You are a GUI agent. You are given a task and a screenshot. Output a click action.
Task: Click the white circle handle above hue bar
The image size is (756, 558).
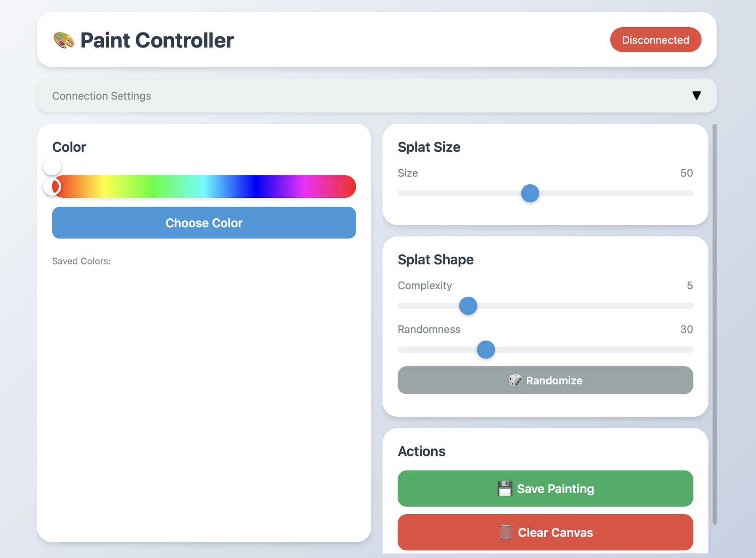click(52, 166)
